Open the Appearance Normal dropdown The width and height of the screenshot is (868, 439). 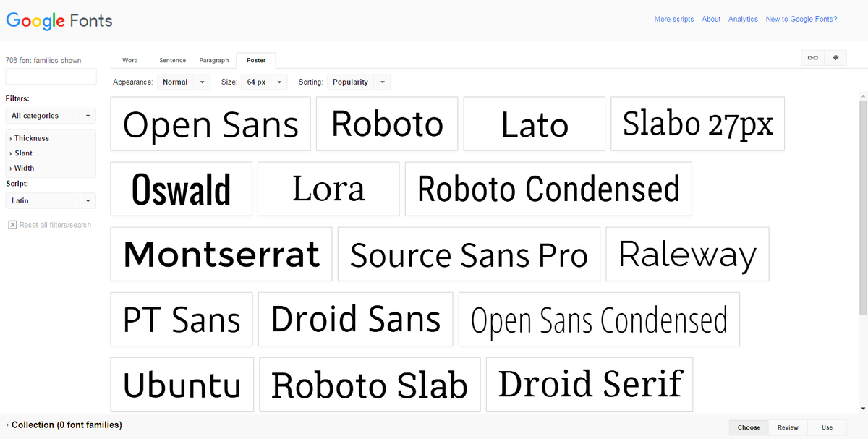tap(184, 82)
